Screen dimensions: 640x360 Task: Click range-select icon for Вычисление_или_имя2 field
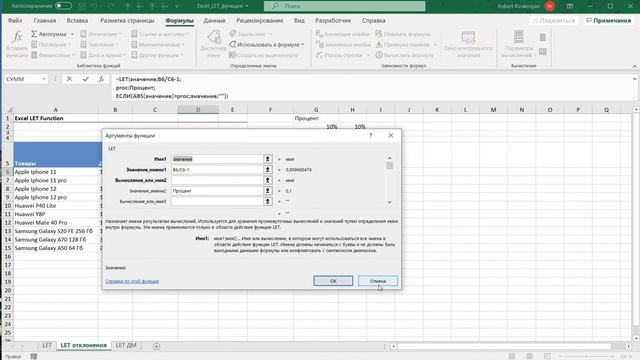268,180
